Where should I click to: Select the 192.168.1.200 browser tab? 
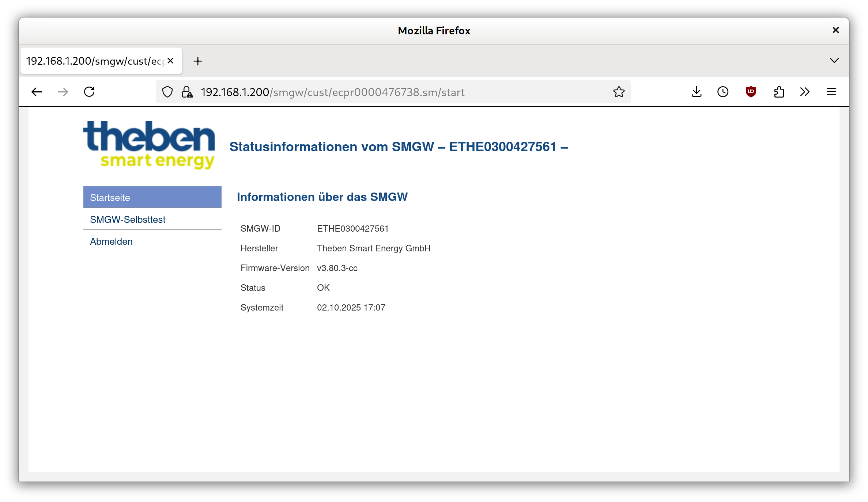[x=95, y=61]
